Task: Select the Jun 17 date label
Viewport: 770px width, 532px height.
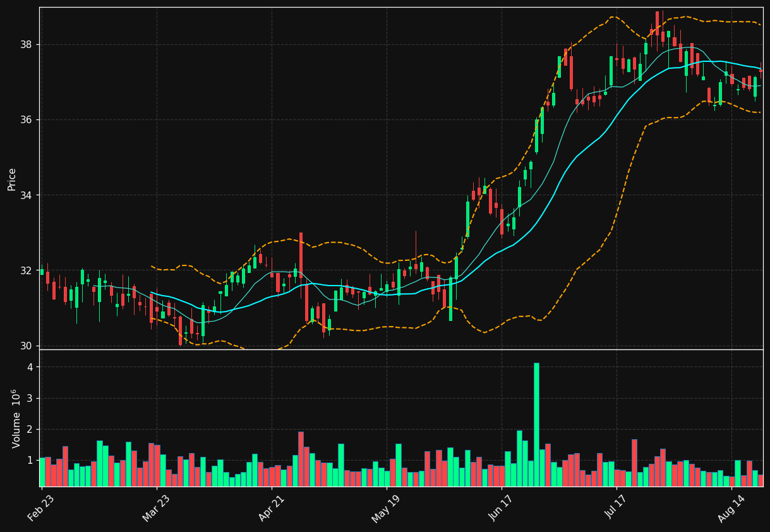Action: pyautogui.click(x=501, y=507)
